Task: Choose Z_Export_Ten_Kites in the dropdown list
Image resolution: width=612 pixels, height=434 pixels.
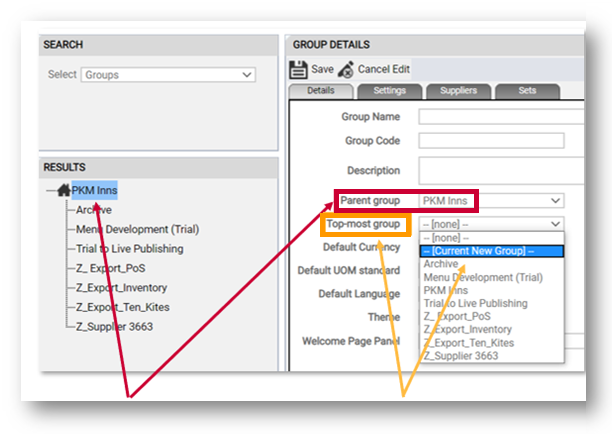Action: point(492,343)
